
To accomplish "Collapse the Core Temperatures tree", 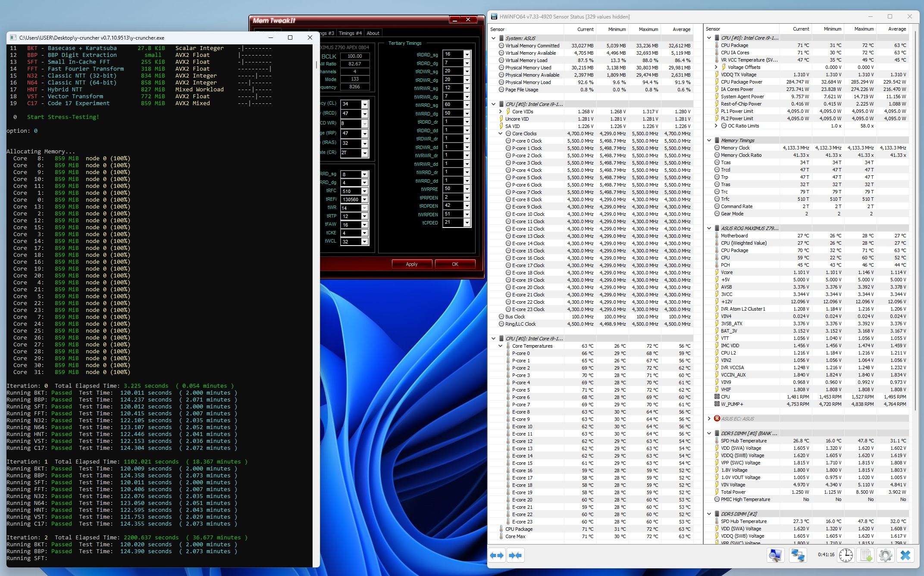I will point(501,346).
